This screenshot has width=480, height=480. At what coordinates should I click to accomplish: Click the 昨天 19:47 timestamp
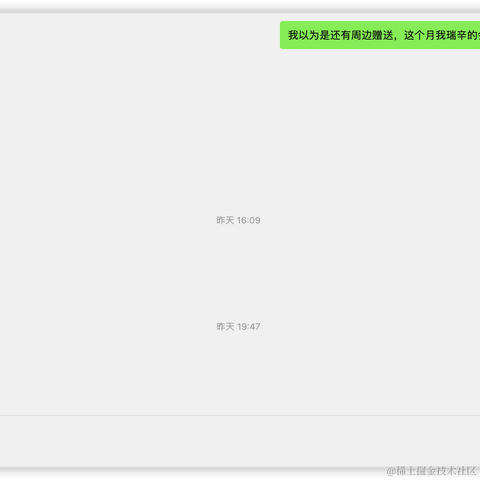tap(238, 327)
